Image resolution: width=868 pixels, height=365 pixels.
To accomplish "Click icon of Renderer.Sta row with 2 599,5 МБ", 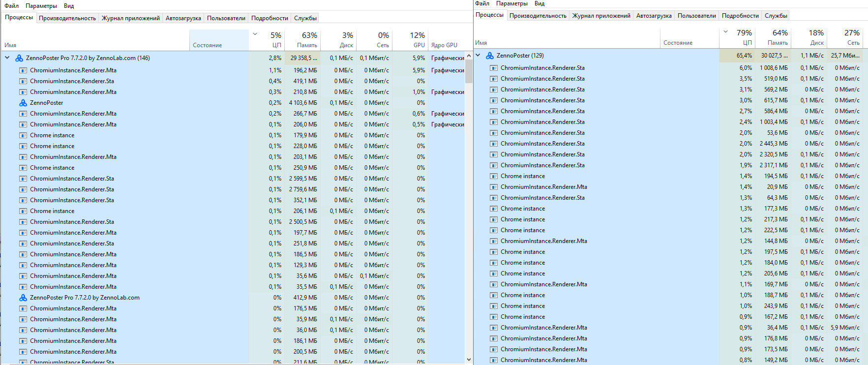I will pos(23,179).
